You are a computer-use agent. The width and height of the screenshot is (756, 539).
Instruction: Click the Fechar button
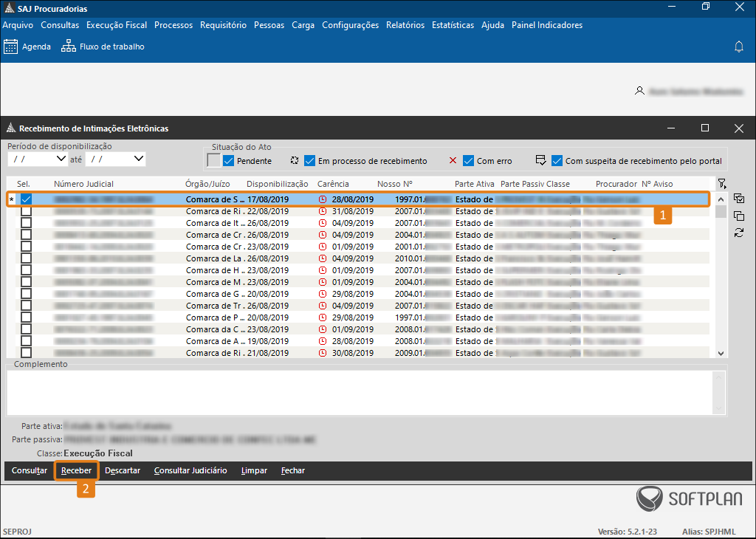[293, 470]
